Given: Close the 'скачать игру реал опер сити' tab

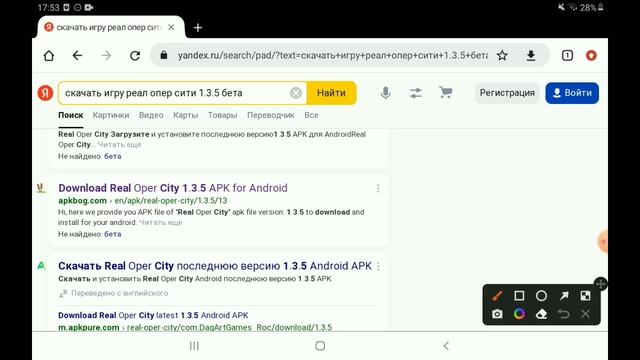Looking at the screenshot, I should click(x=171, y=27).
